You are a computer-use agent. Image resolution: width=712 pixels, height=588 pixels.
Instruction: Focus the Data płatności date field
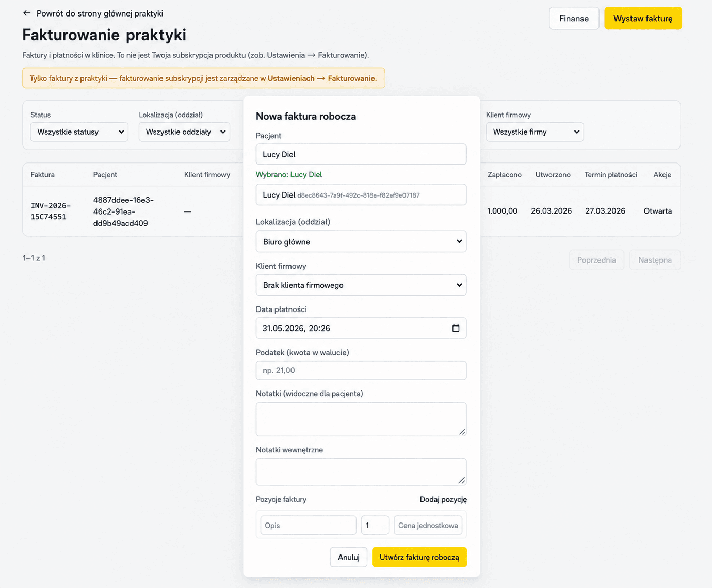pos(361,328)
